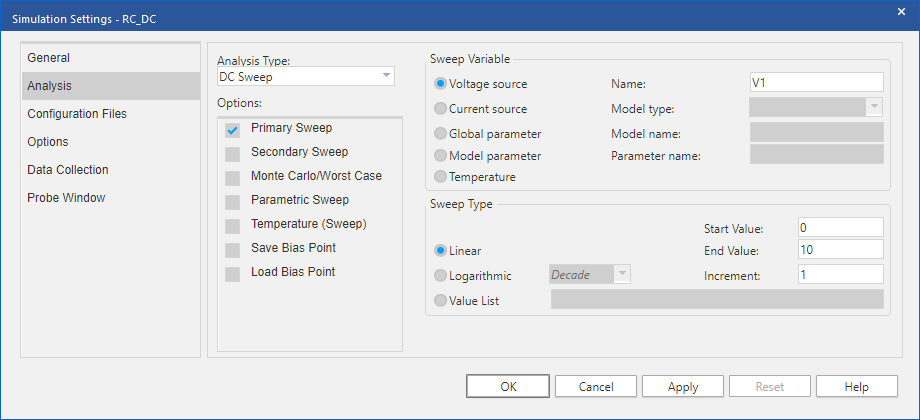This screenshot has height=420, width=920.
Task: Apply the simulation settings
Action: tap(683, 387)
